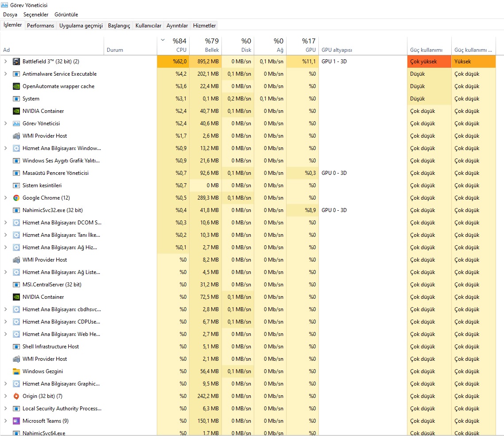The height and width of the screenshot is (440, 504).
Task: Click NahimicSvc32.exe GPU value %8,9
Action: click(x=302, y=210)
